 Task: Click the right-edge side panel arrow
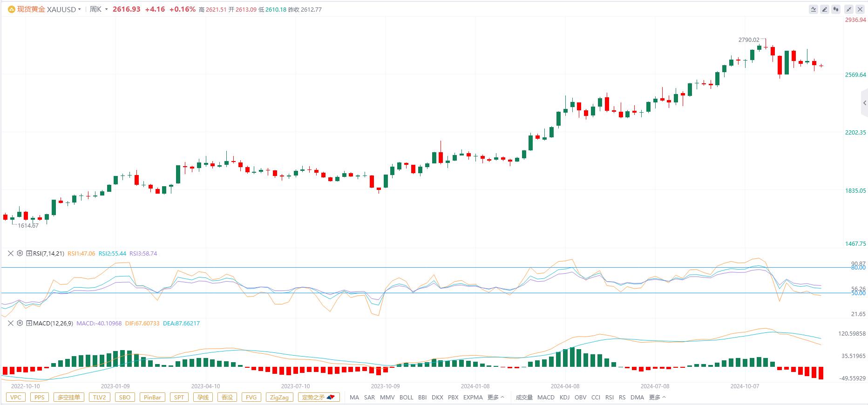864,103
